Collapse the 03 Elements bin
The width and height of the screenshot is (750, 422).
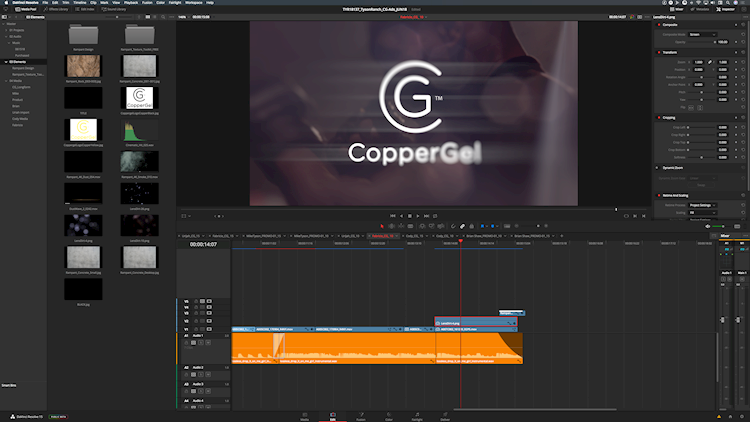tap(6, 62)
